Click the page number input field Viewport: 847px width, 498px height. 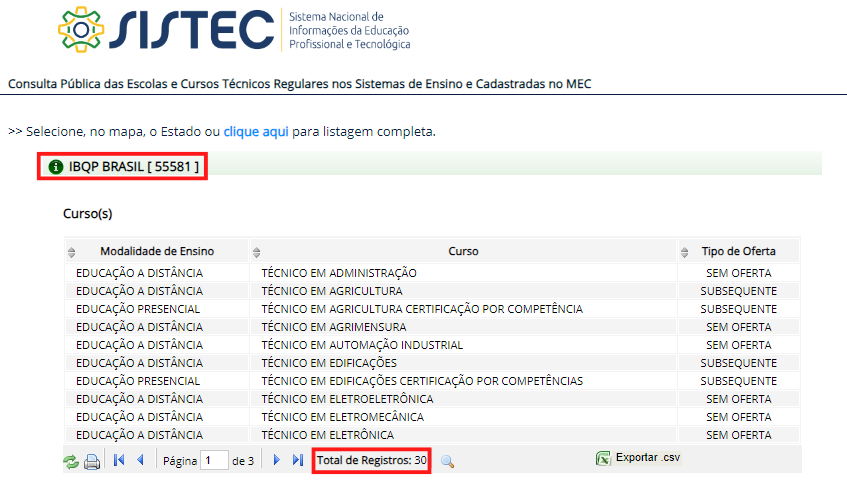point(214,461)
